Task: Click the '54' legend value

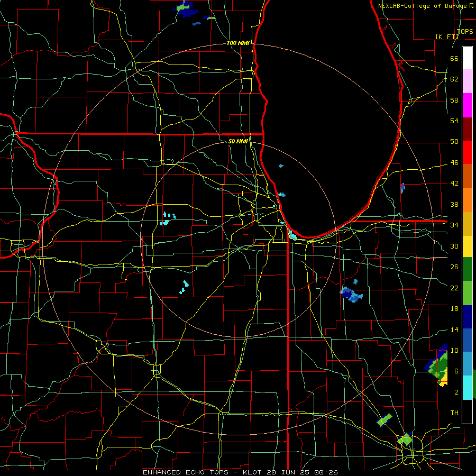Action: pos(454,121)
